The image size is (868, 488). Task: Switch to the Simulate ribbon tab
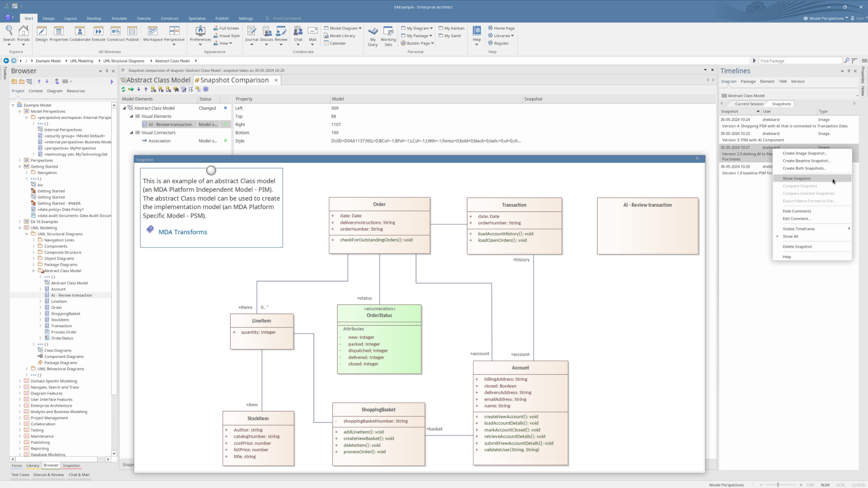[x=119, y=19]
